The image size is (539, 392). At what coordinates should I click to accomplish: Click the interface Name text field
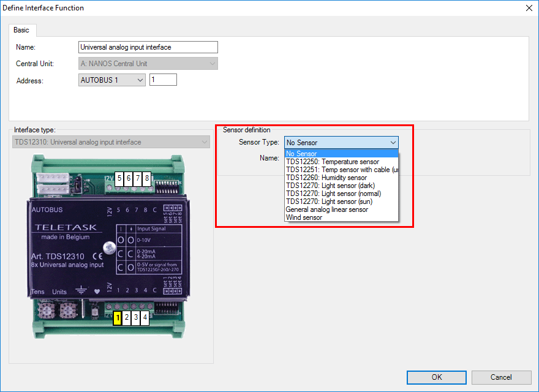148,47
